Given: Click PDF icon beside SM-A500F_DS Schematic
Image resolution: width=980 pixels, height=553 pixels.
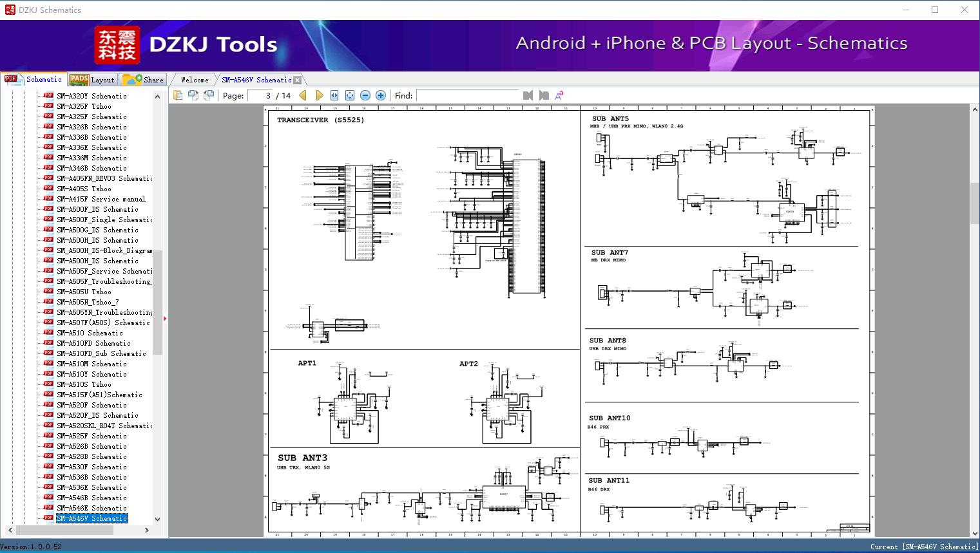Looking at the screenshot, I should coord(48,209).
